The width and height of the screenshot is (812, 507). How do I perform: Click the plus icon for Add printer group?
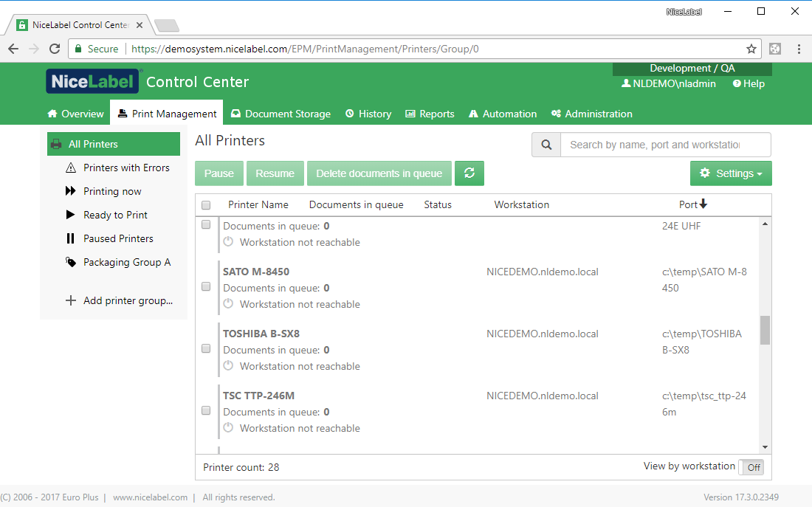point(70,300)
